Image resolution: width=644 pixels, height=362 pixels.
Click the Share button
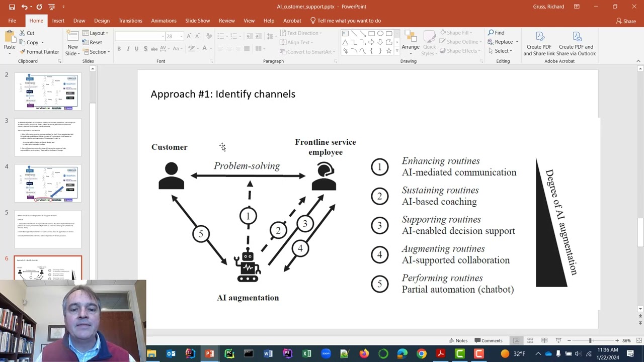(x=626, y=21)
